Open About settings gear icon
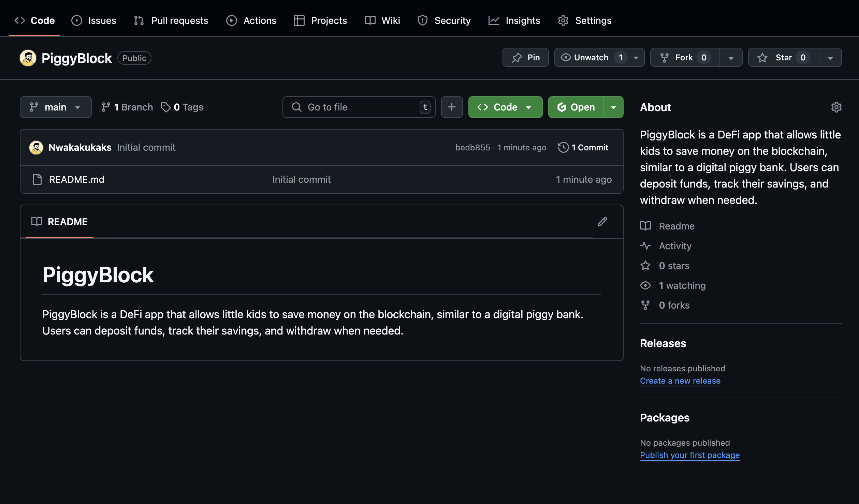This screenshot has height=504, width=859. coord(836,107)
